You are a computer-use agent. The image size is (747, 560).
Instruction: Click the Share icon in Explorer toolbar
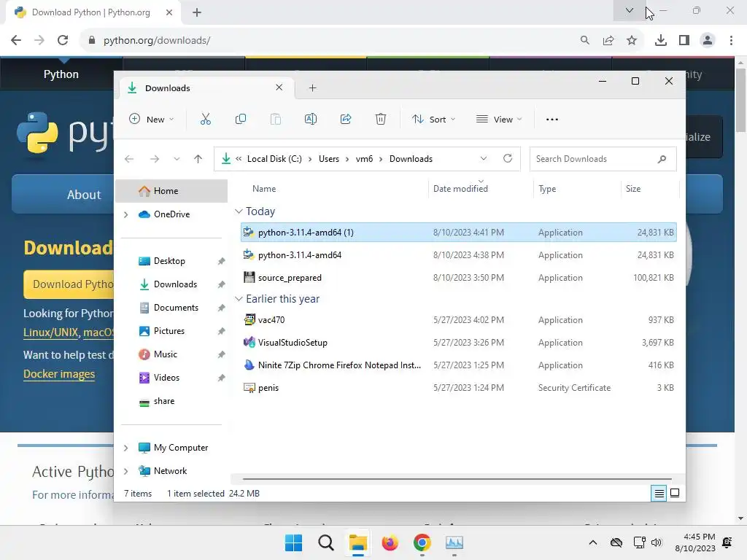tap(346, 119)
